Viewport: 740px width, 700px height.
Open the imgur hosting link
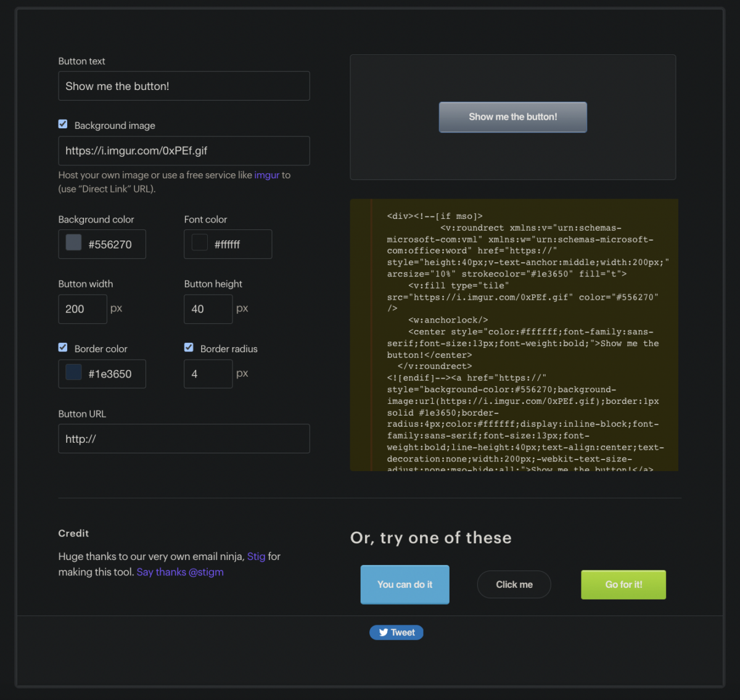266,175
